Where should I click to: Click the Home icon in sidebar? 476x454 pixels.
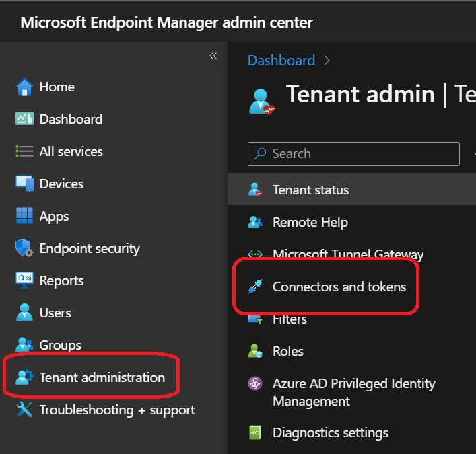[24, 87]
